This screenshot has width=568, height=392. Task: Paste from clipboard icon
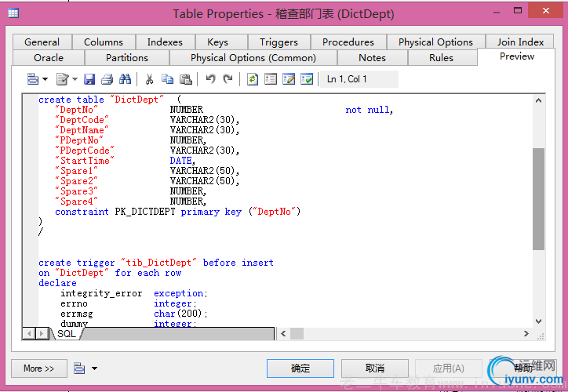pyautogui.click(x=185, y=79)
